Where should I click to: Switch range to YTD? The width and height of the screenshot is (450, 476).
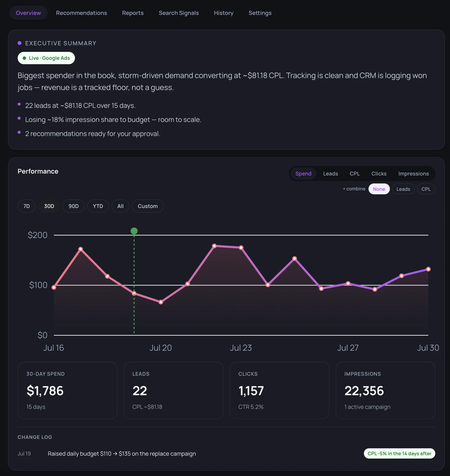(98, 206)
